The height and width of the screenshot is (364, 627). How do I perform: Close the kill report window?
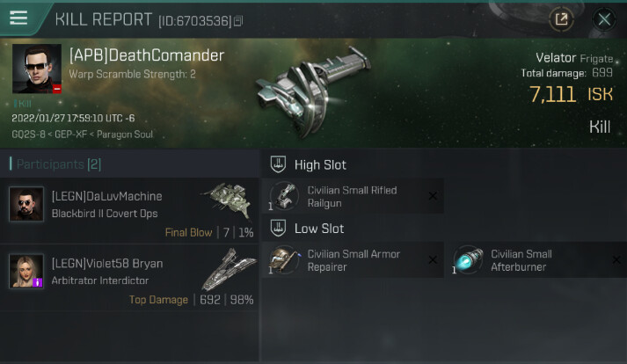click(x=604, y=18)
